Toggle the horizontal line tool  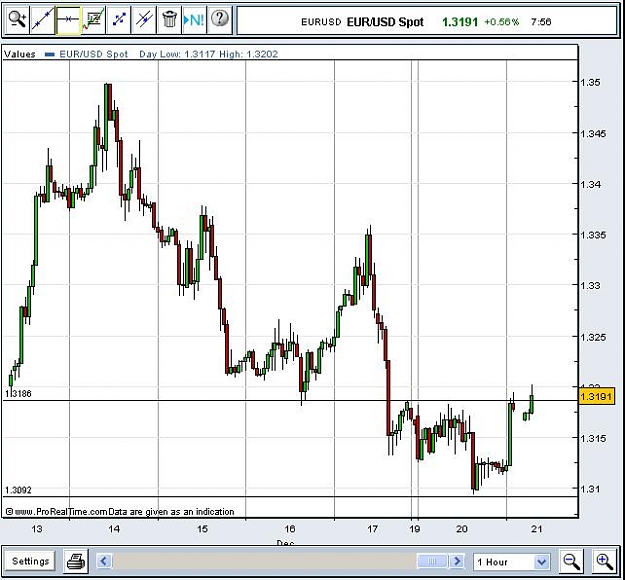(x=68, y=19)
